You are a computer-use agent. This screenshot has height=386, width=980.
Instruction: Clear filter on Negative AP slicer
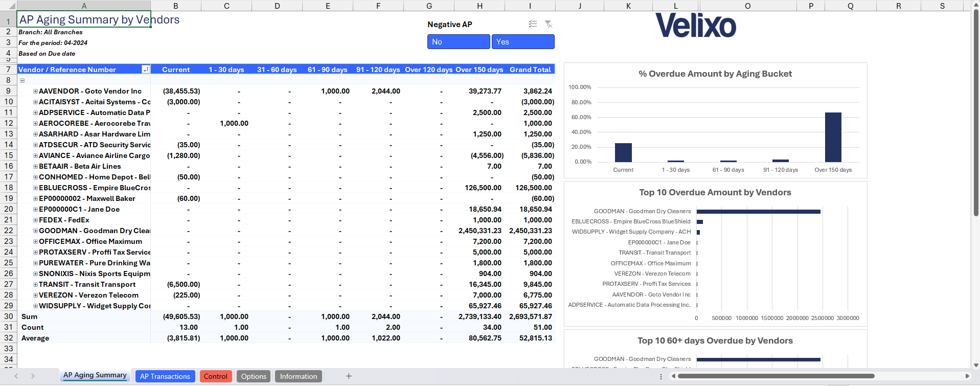click(x=549, y=24)
